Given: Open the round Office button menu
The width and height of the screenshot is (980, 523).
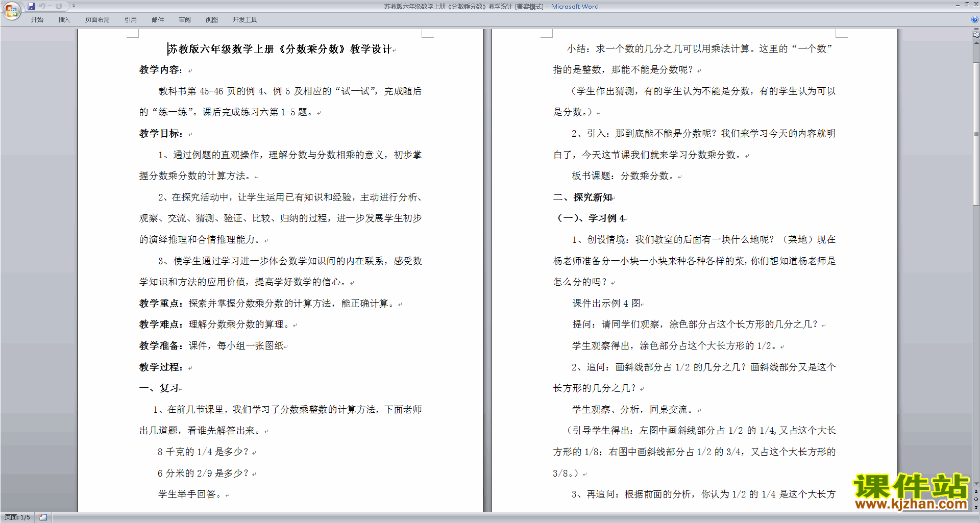Looking at the screenshot, I should [x=11, y=10].
